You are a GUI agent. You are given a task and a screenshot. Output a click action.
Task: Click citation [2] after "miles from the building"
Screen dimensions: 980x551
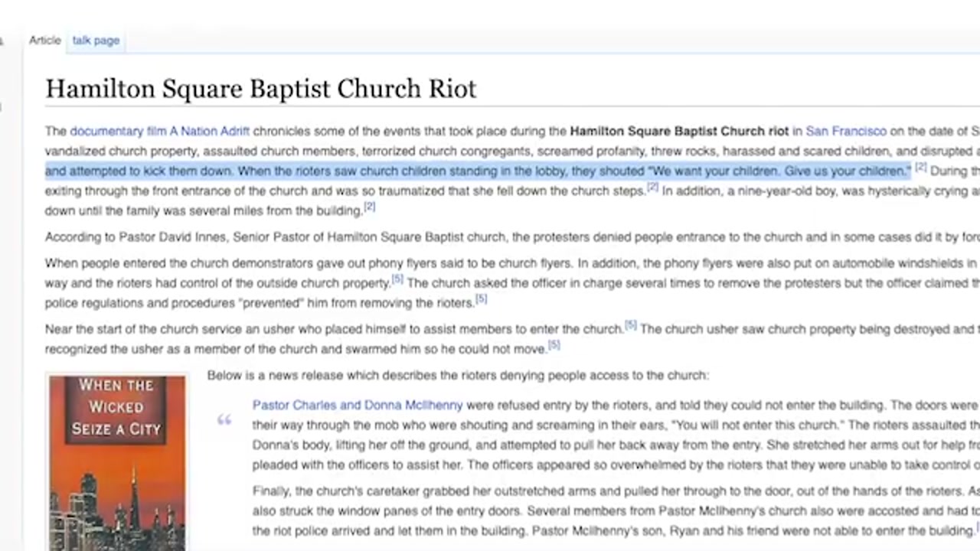[370, 207]
